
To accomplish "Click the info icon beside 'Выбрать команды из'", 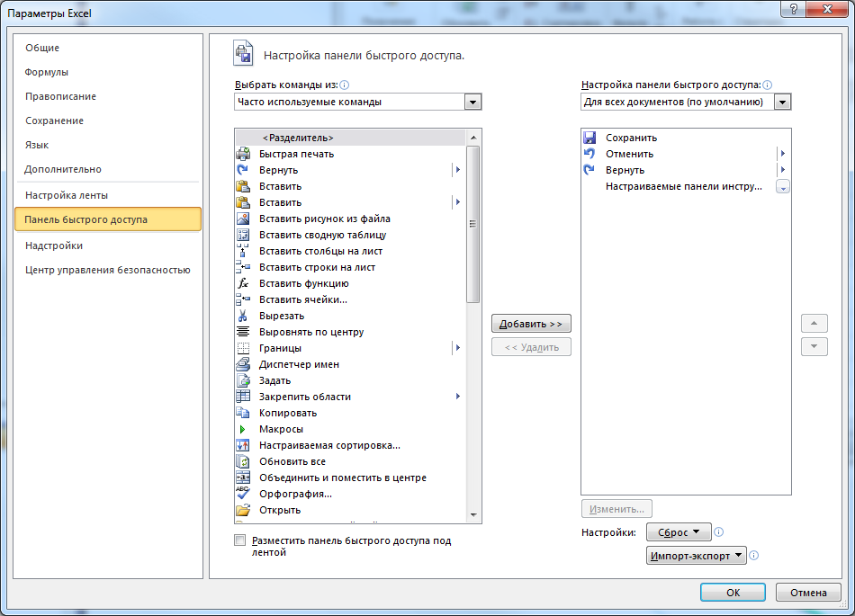I will 344,85.
